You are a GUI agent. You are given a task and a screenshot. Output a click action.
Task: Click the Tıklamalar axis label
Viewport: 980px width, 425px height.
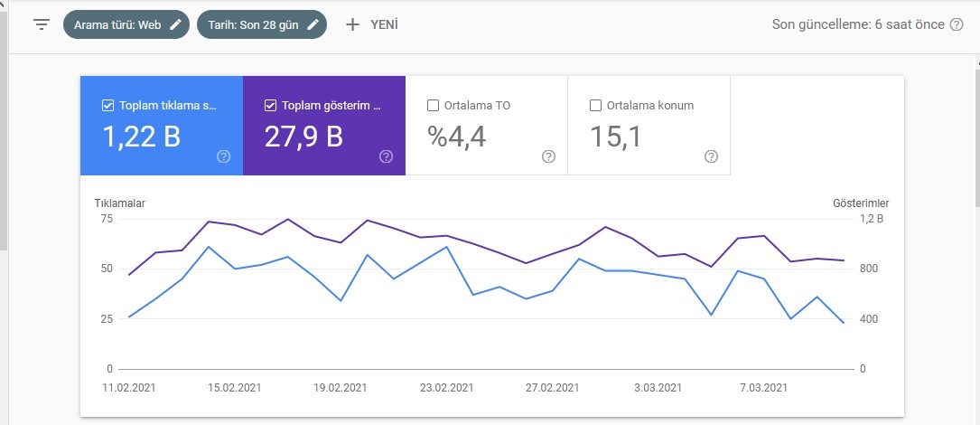[120, 203]
